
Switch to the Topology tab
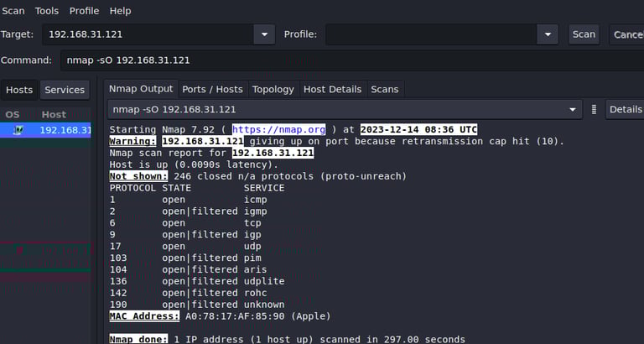click(x=273, y=89)
